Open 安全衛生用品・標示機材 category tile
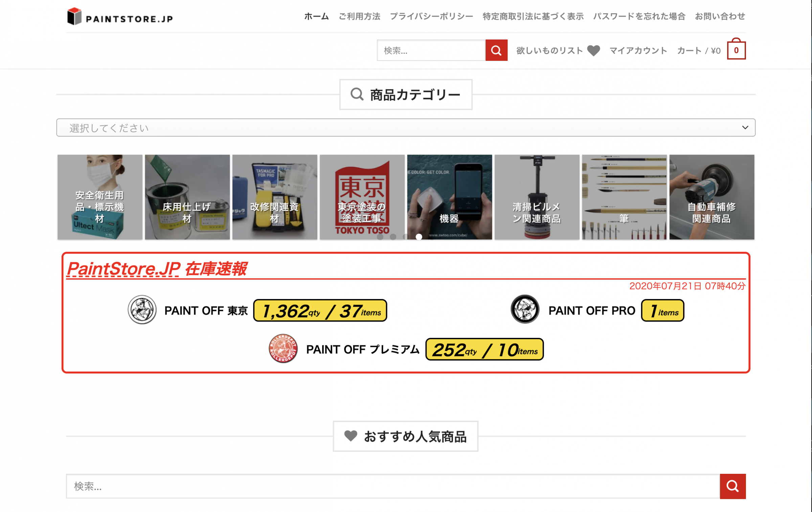812x512 pixels. click(x=100, y=197)
